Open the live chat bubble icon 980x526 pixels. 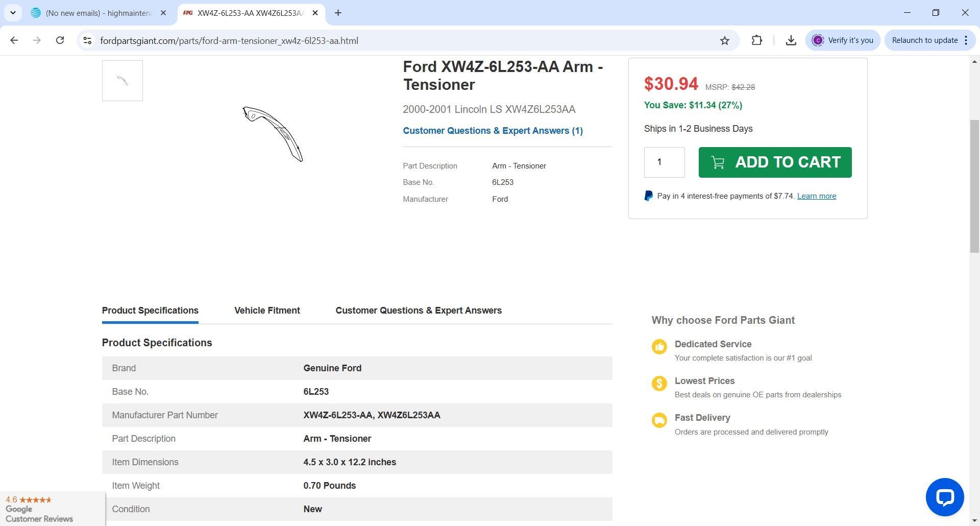click(944, 497)
